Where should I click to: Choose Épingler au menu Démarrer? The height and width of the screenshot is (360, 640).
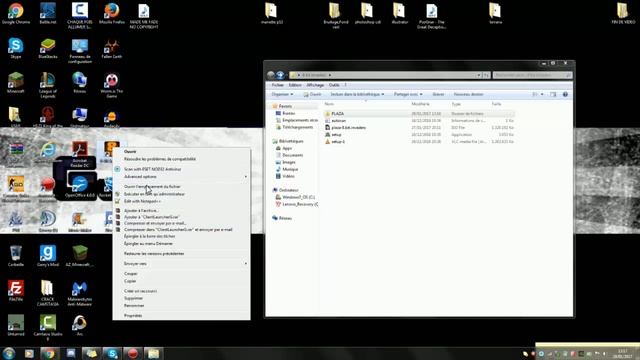(149, 244)
